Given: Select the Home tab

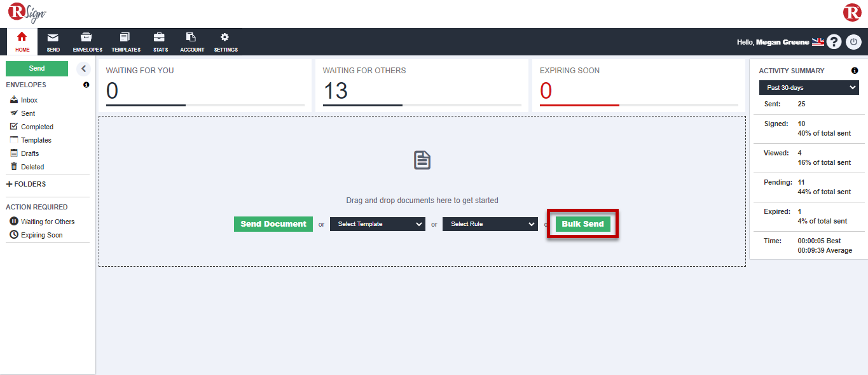Looking at the screenshot, I should [x=22, y=41].
